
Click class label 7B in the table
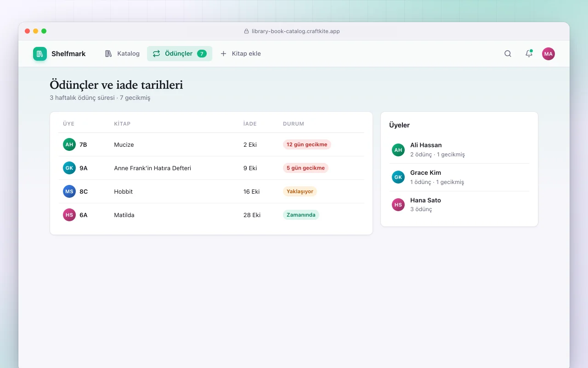click(83, 144)
